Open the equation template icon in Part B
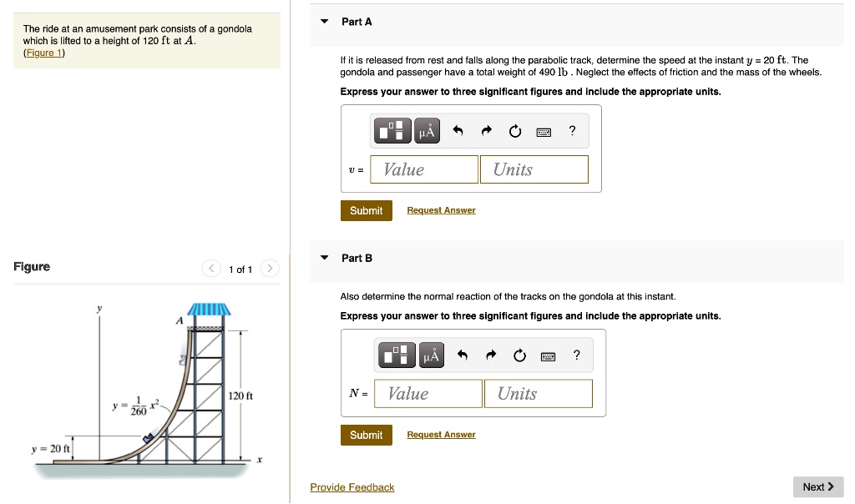Screen dimensions: 855x504 click(x=397, y=355)
